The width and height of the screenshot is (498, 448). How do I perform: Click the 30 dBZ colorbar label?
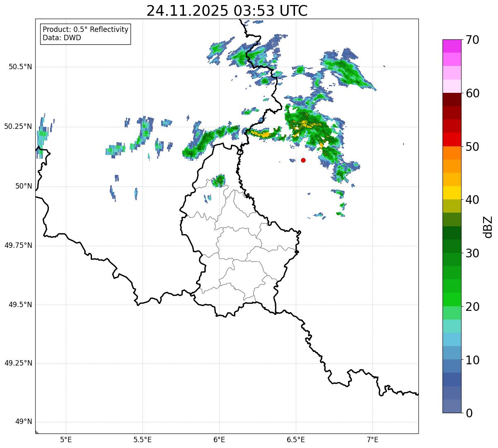coord(472,253)
